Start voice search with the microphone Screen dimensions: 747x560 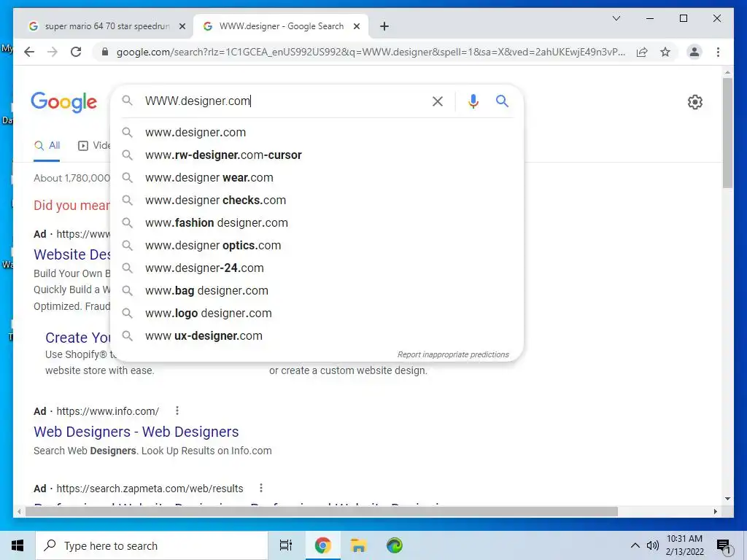click(x=473, y=101)
